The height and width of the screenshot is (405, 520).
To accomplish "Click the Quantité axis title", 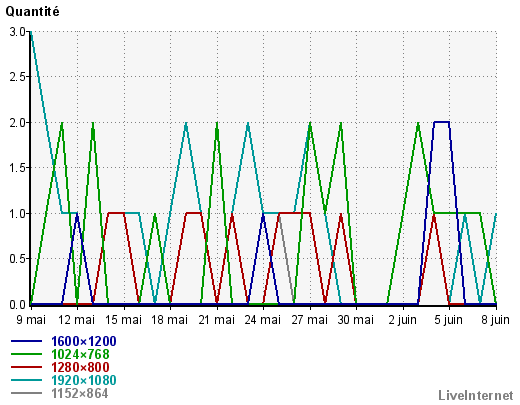I will (x=32, y=12).
